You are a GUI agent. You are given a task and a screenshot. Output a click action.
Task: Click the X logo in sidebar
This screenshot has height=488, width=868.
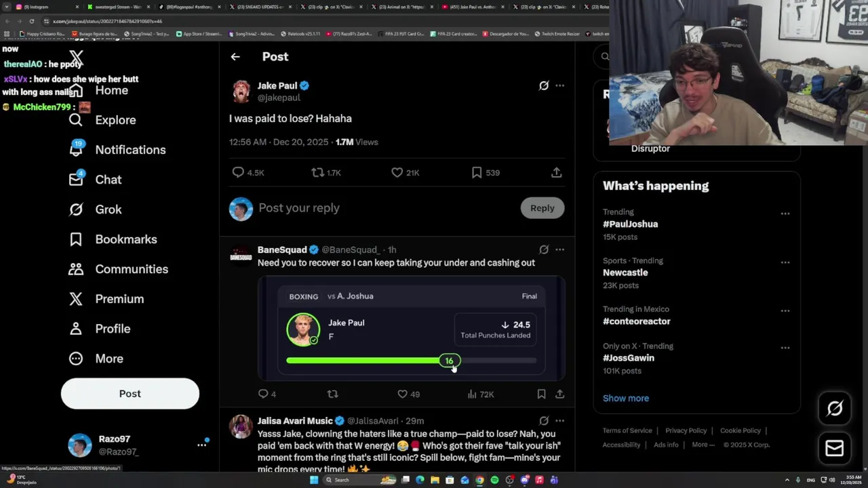[x=76, y=58]
